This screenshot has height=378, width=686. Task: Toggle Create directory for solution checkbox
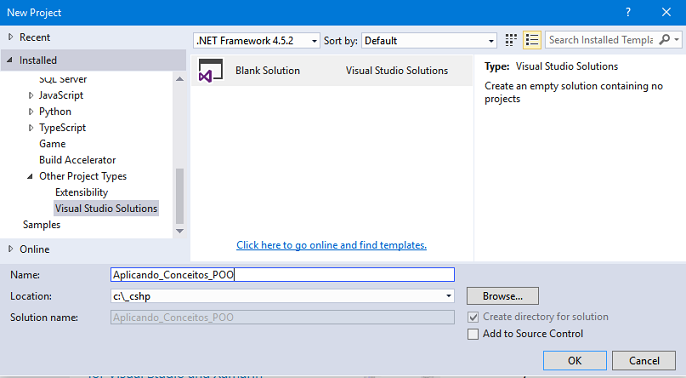(x=473, y=317)
